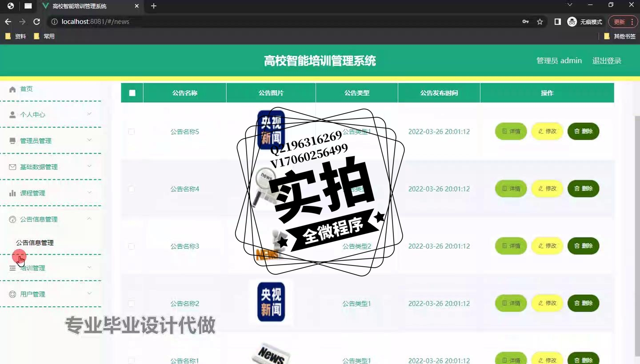Click the envelope icon beside 基础数据管理
640x364 pixels.
12,167
